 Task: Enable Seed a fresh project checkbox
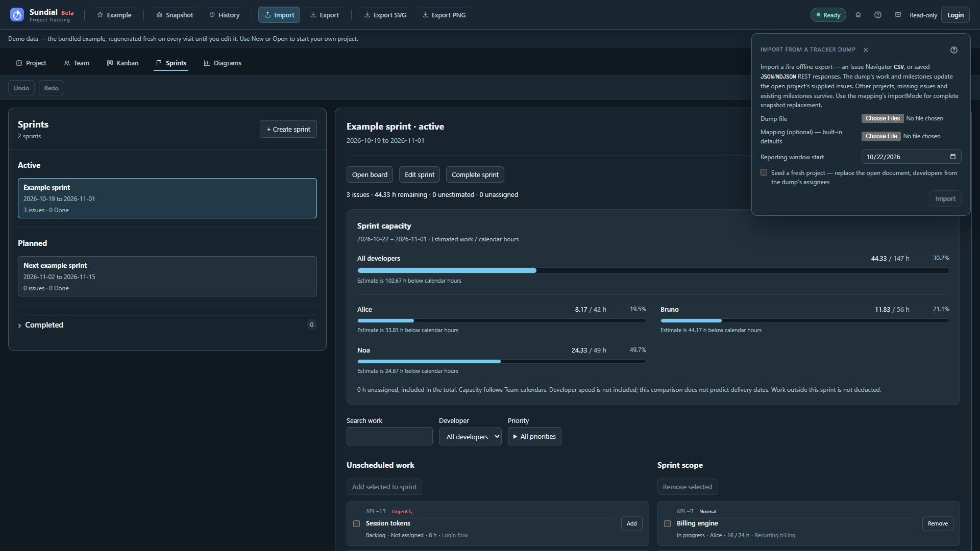click(764, 172)
